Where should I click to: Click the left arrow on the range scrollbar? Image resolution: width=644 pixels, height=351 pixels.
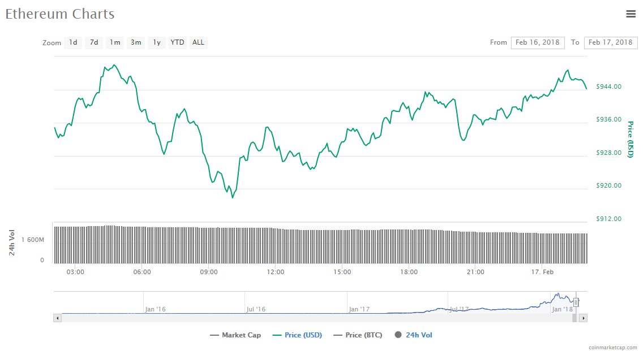click(x=57, y=318)
